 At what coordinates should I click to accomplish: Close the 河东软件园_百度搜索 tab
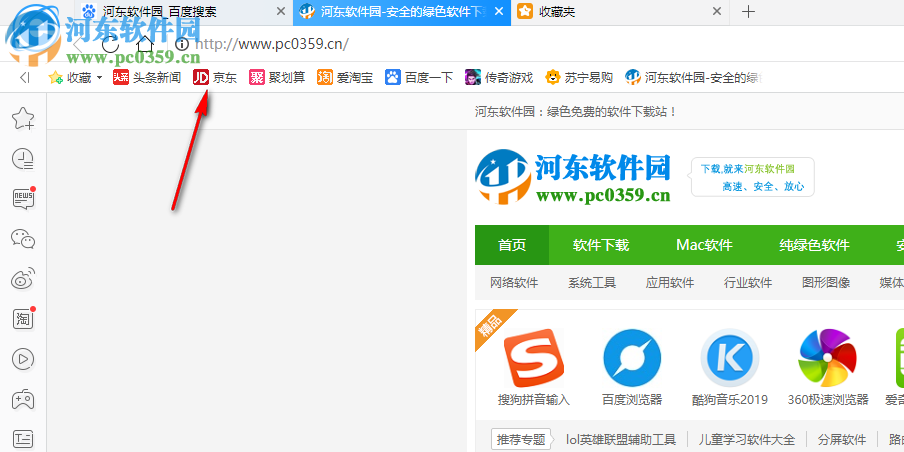click(x=281, y=12)
